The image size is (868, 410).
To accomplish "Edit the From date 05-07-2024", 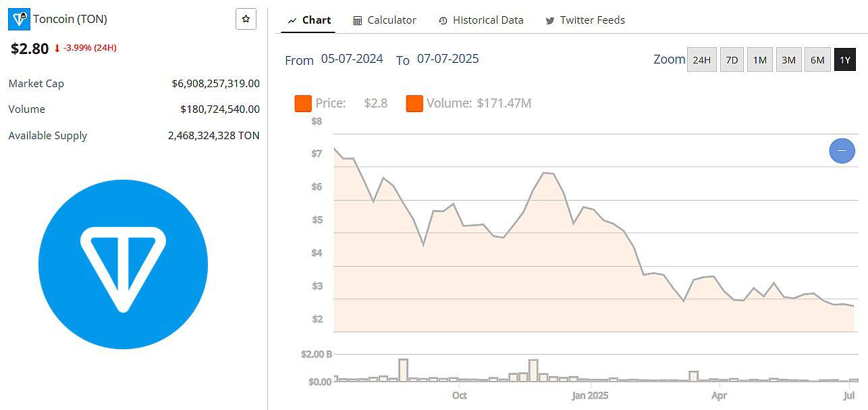I will (x=352, y=59).
